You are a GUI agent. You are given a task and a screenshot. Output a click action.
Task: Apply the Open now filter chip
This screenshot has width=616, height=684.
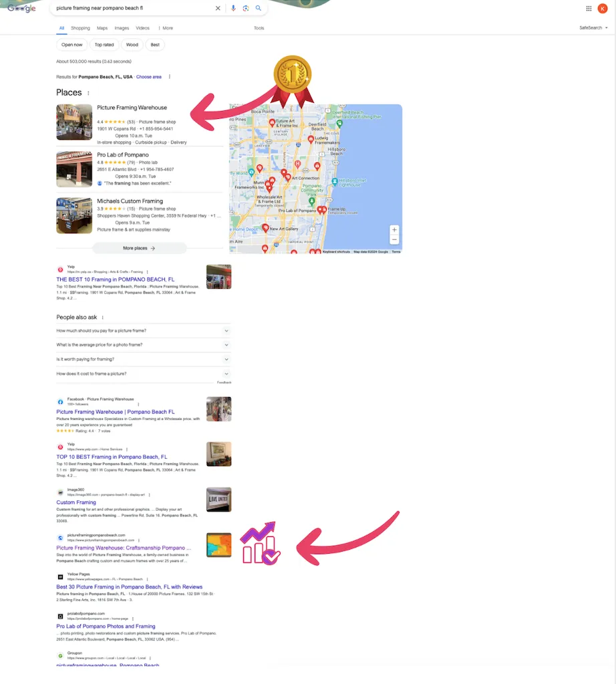click(72, 45)
